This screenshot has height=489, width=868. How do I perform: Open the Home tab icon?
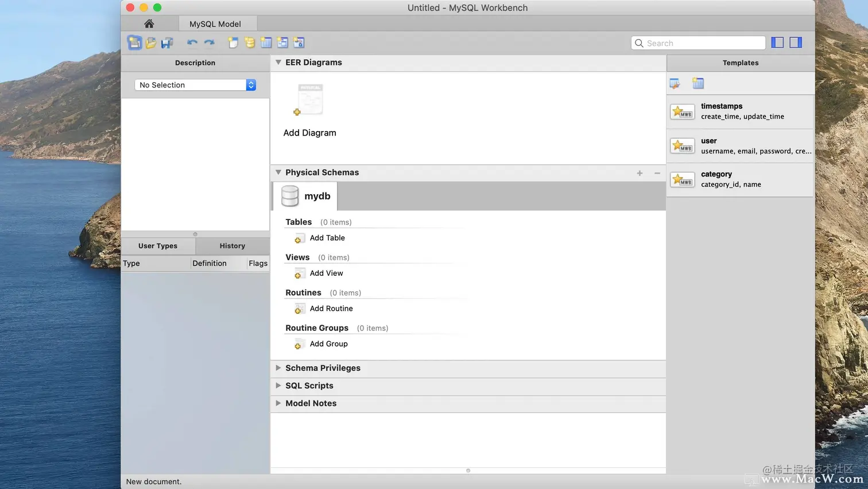click(149, 24)
